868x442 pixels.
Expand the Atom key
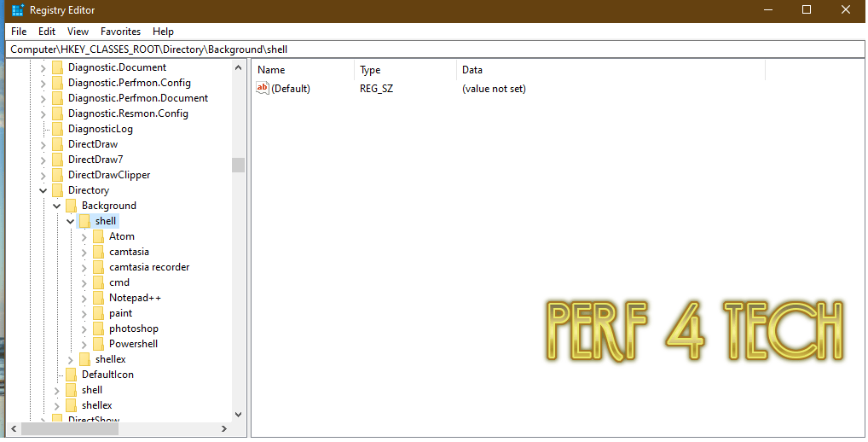84,237
